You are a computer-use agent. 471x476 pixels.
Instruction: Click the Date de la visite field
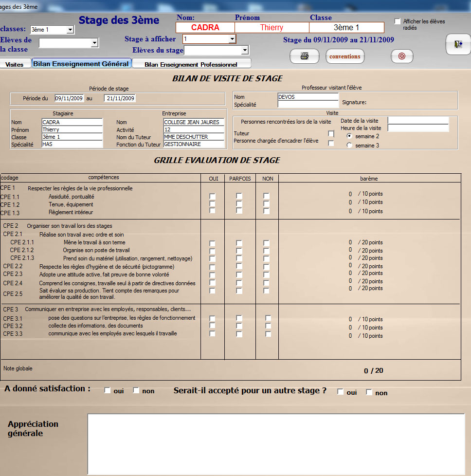coord(417,120)
